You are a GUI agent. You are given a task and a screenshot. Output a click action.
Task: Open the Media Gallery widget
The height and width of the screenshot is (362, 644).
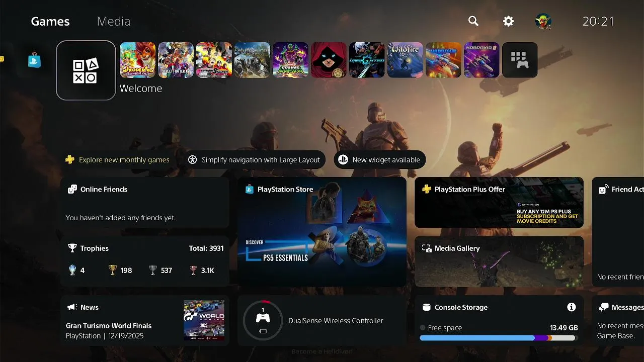[499, 261]
